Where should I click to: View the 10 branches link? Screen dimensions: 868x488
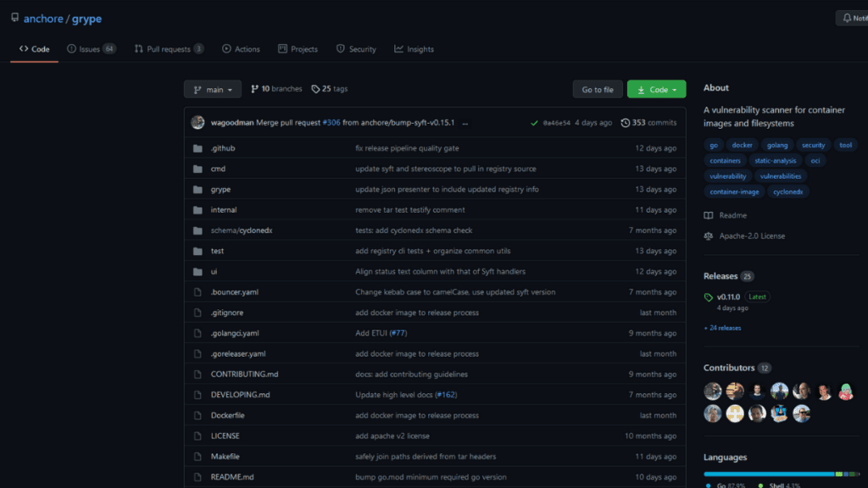[276, 88]
